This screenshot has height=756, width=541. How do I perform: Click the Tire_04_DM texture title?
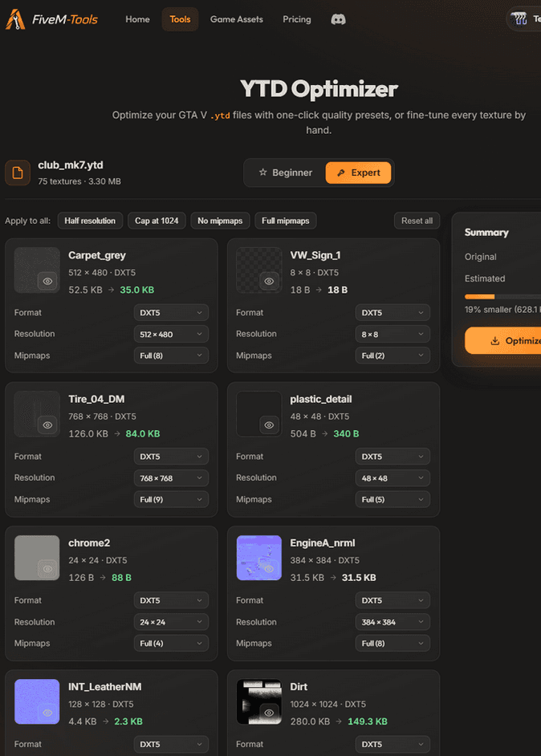point(96,399)
